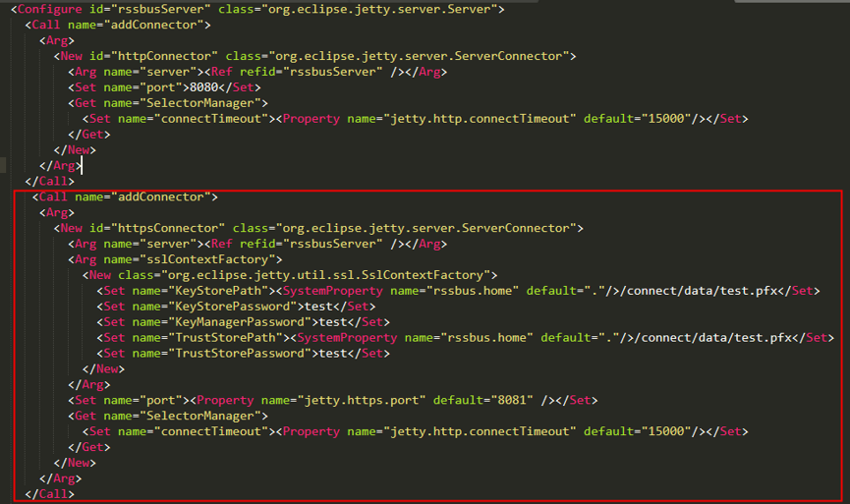Click the 'rssbusServer' id value on Configure line

(x=160, y=9)
